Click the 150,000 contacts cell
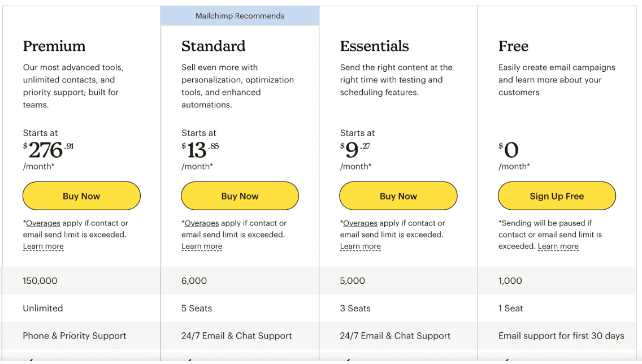 [x=81, y=281]
